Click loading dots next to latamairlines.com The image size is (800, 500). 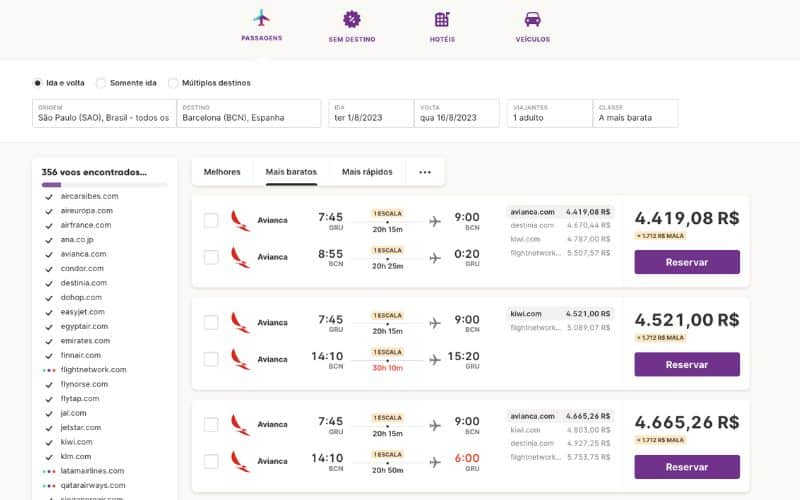tap(49, 471)
